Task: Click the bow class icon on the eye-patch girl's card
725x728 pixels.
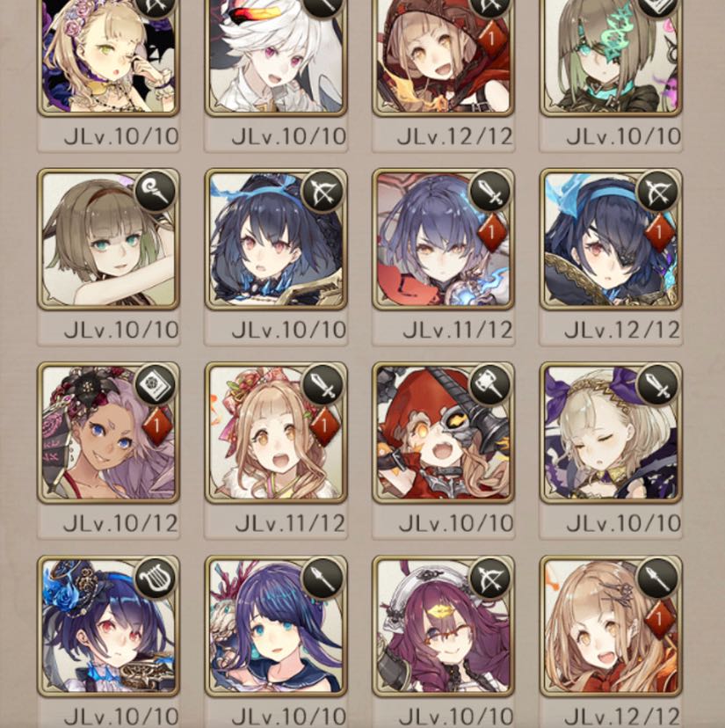Action: [x=657, y=191]
